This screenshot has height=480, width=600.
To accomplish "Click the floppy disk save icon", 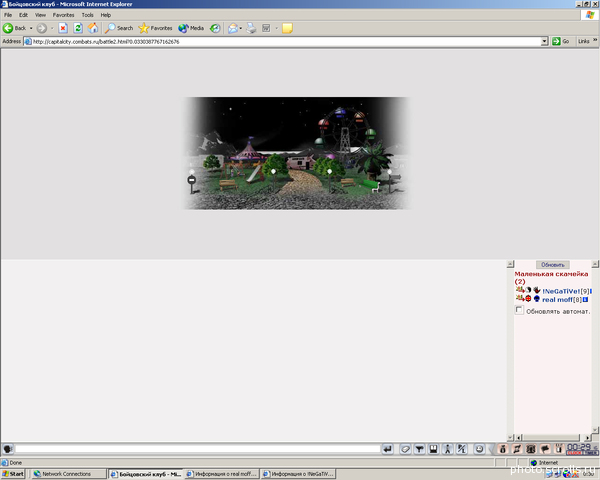I will 433,449.
